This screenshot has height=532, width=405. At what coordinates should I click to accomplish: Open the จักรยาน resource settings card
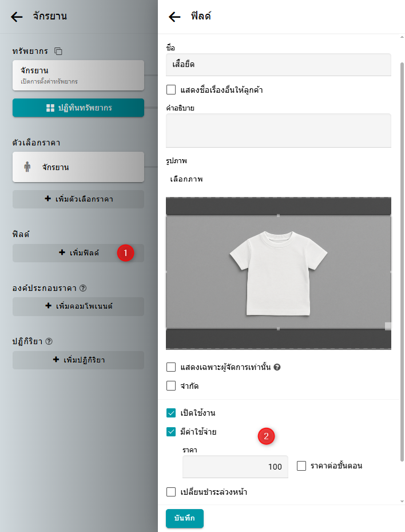coord(78,75)
